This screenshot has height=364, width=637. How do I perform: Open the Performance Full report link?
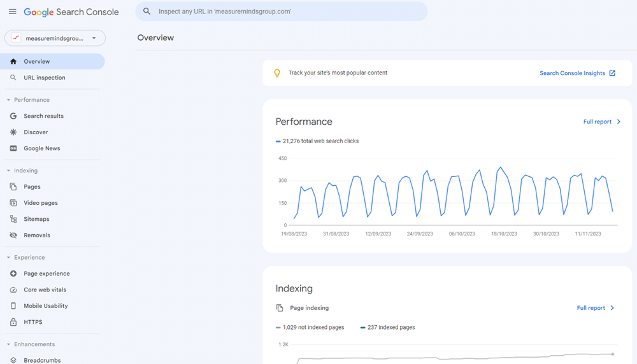tap(598, 122)
